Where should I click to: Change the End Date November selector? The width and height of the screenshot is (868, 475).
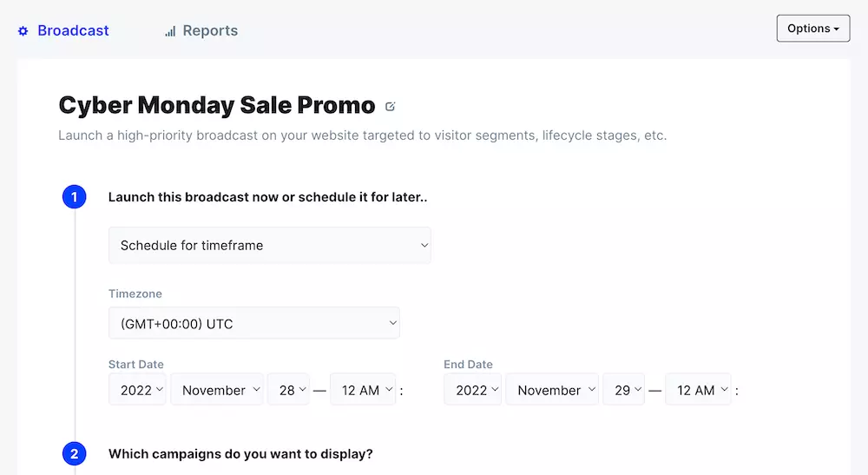[552, 390]
